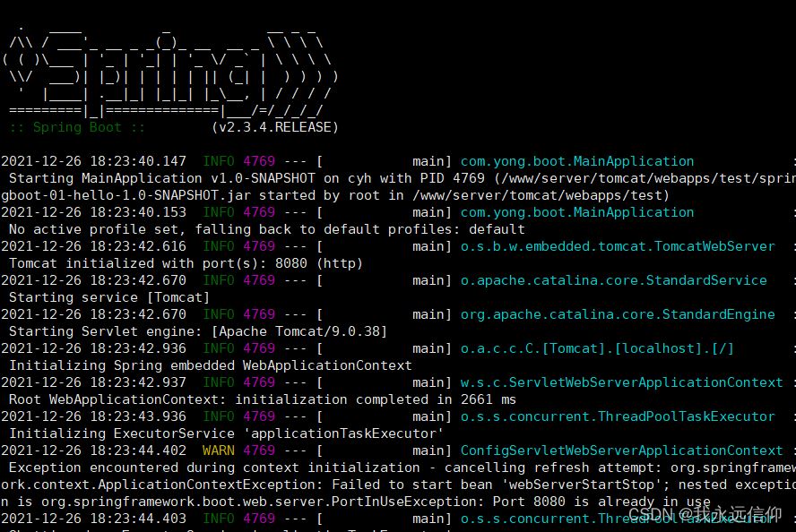The height and width of the screenshot is (532, 796).
Task: Click the yellow WARN log level
Action: tap(219, 450)
